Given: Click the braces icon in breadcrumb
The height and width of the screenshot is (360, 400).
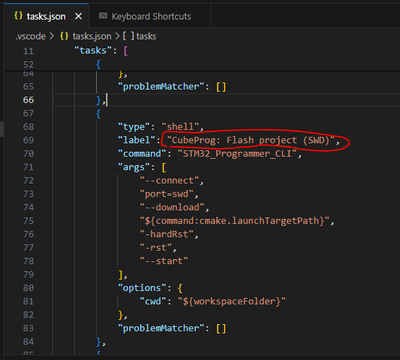Looking at the screenshot, I should point(64,36).
